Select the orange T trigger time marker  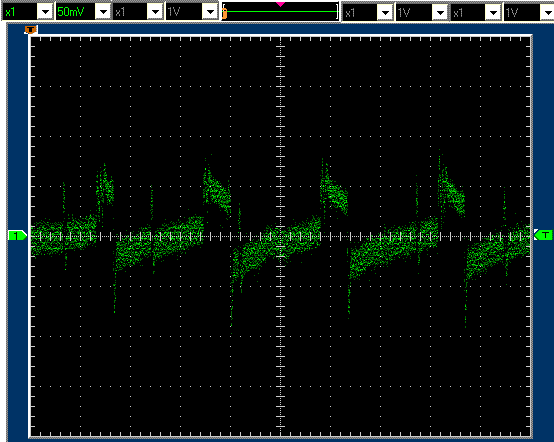click(31, 30)
